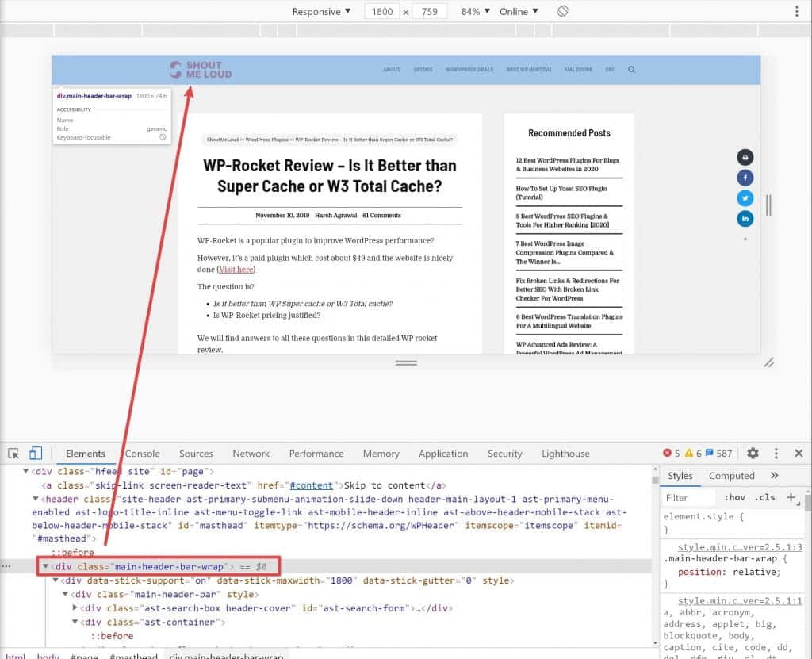
Task: Activate the inspect element picker tool
Action: point(13,454)
